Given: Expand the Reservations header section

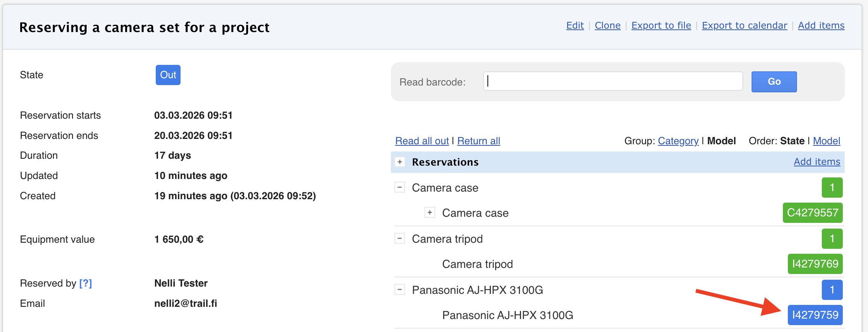Looking at the screenshot, I should coord(400,162).
